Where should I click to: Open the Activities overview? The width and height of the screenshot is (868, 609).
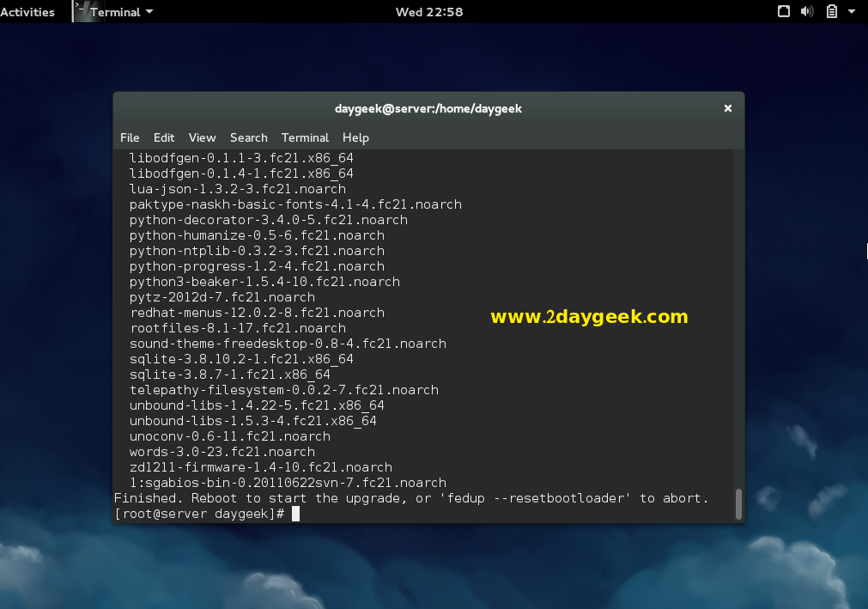27,12
